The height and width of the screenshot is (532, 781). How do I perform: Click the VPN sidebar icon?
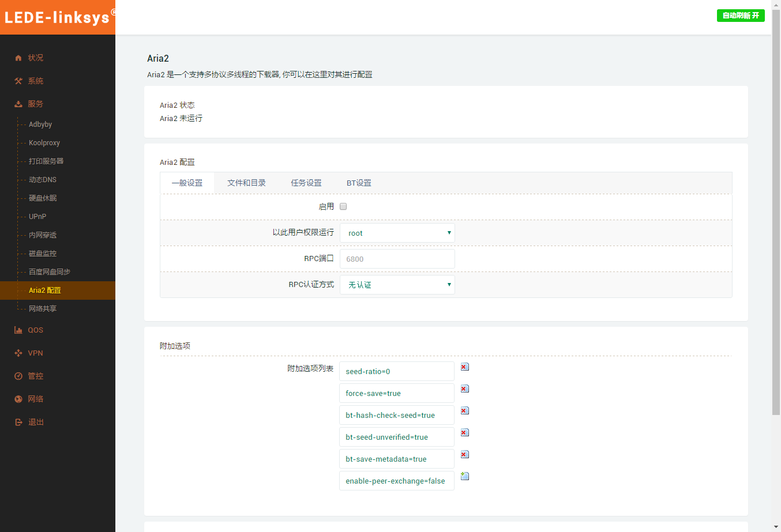coord(18,353)
